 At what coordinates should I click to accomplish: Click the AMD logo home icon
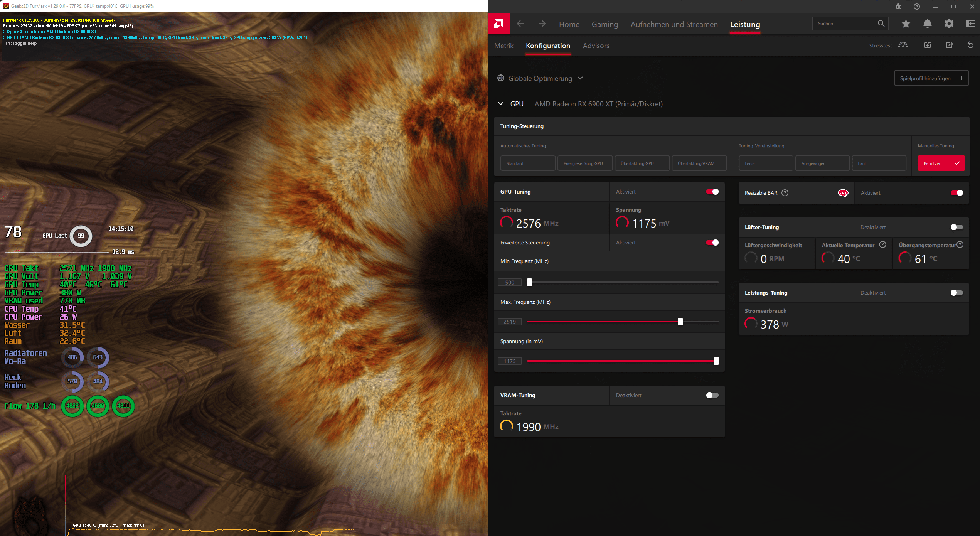498,24
